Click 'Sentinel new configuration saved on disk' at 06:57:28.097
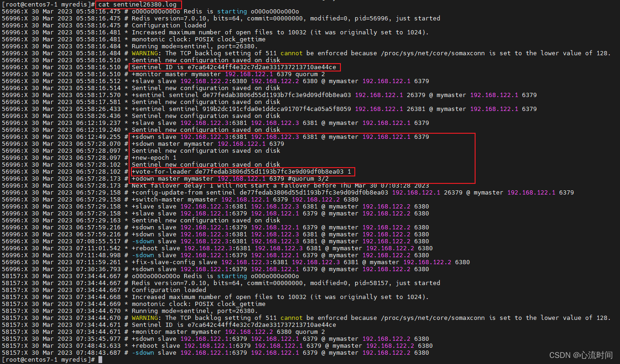The height and width of the screenshot is (364, 620). click(206, 151)
